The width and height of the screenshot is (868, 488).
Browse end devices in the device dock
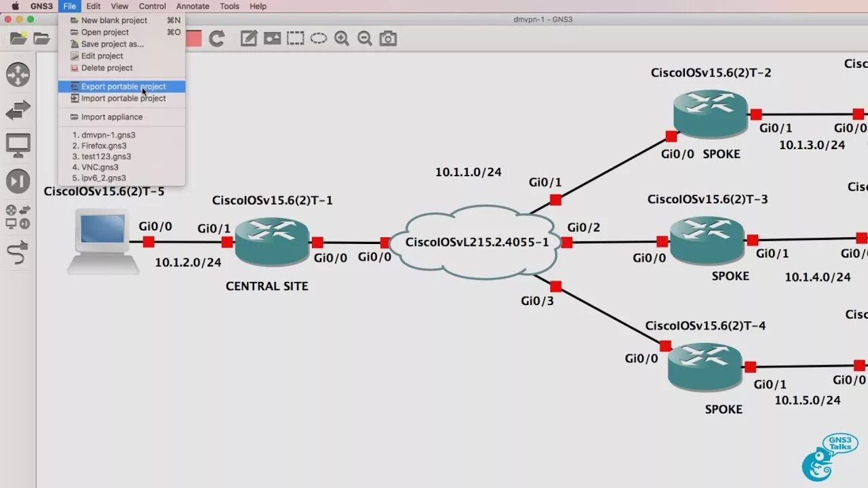click(18, 145)
